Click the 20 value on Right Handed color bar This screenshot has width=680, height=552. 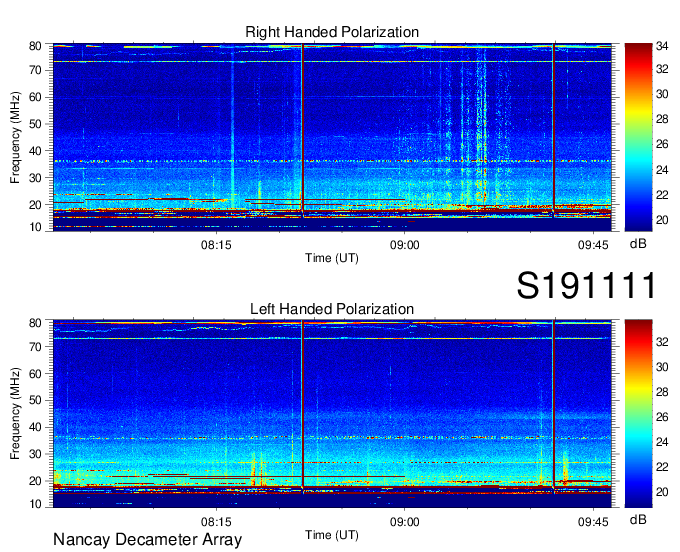coord(662,220)
